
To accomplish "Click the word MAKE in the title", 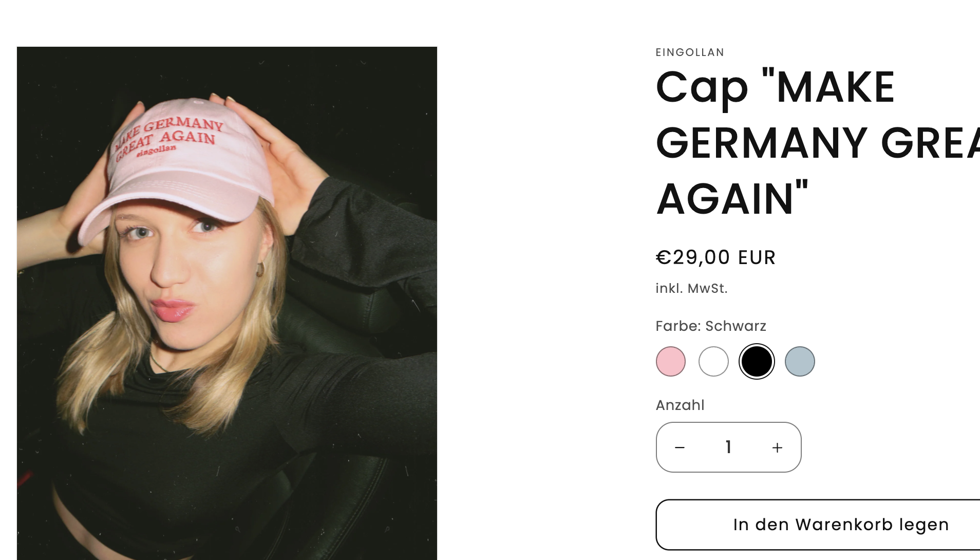I will 836,87.
